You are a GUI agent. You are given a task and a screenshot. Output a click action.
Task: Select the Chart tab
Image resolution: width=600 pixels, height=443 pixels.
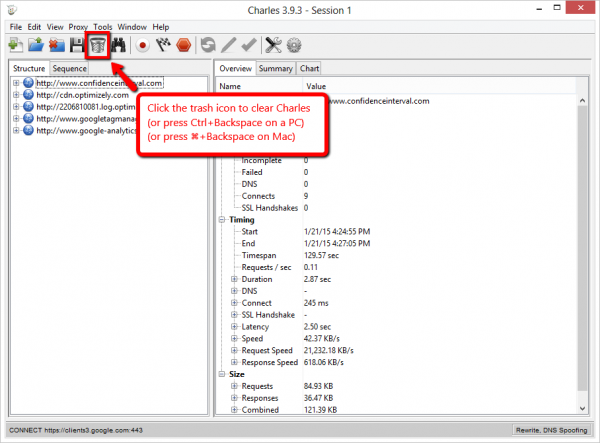309,68
